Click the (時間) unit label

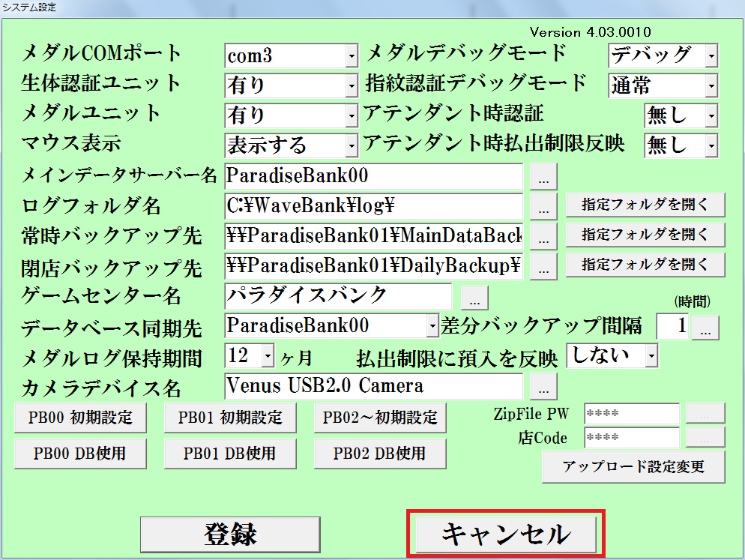click(x=692, y=302)
